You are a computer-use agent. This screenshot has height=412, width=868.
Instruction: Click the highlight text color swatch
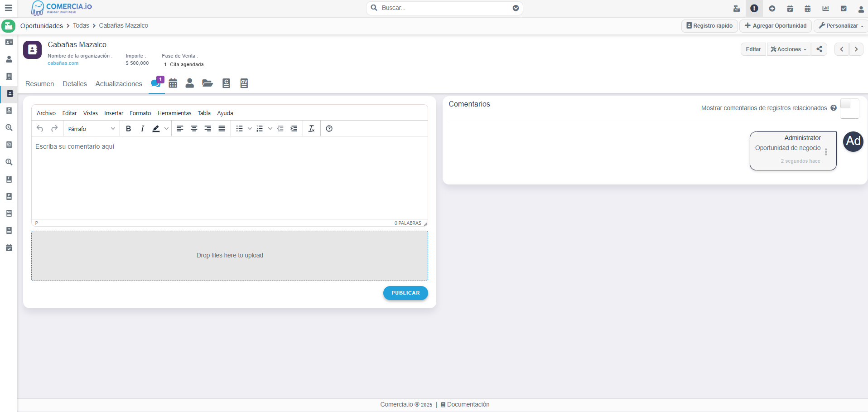pyautogui.click(x=156, y=129)
